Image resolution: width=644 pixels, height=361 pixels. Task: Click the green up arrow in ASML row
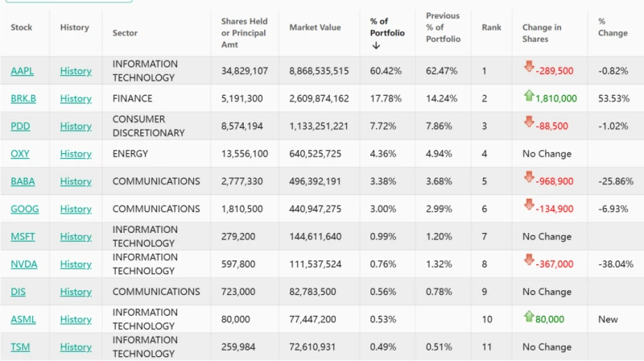click(x=528, y=317)
